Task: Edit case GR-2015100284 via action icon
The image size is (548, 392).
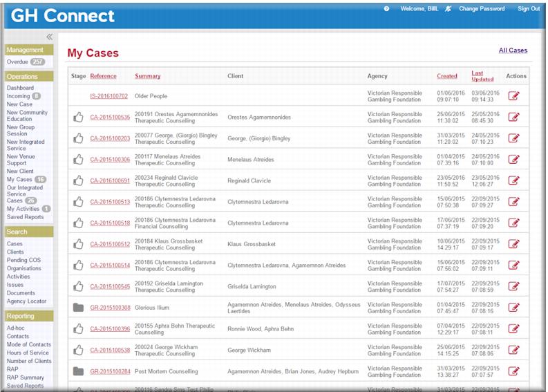Action: click(x=513, y=371)
